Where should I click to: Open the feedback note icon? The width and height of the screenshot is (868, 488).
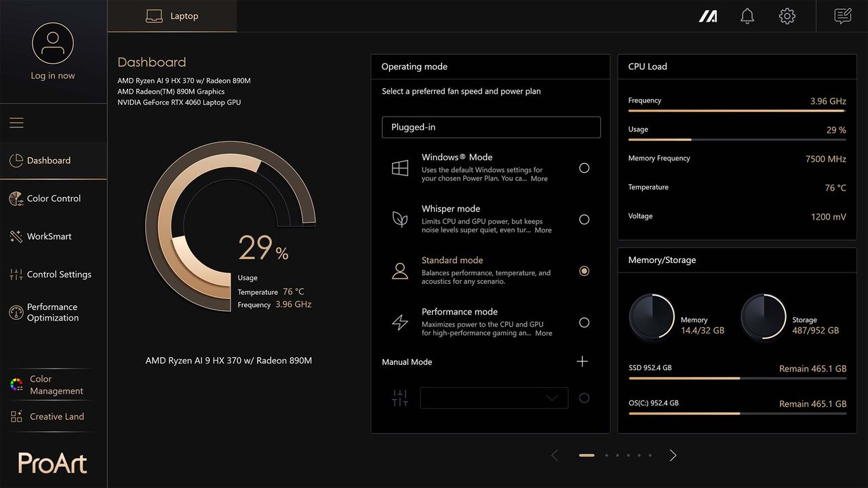843,16
